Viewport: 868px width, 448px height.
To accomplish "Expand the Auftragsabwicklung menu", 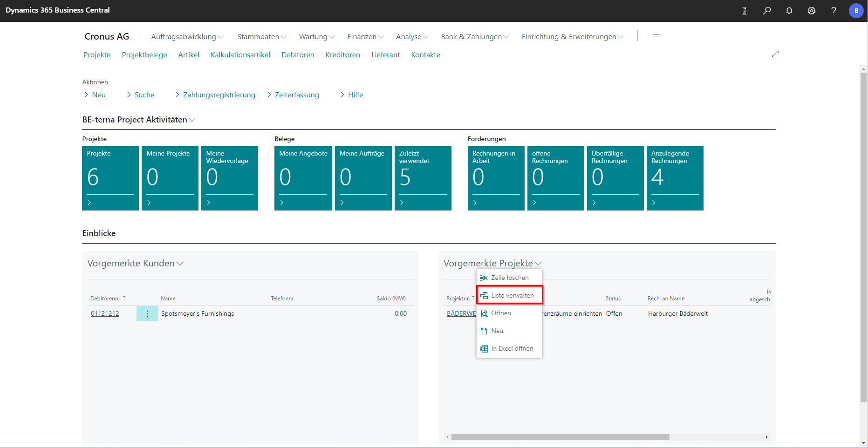I will click(187, 37).
